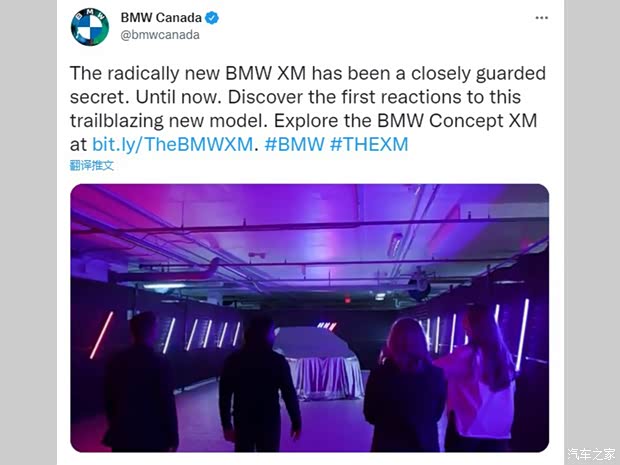620x465 pixels.
Task: Click 翻译推文 to translate the tweet
Action: (x=92, y=165)
